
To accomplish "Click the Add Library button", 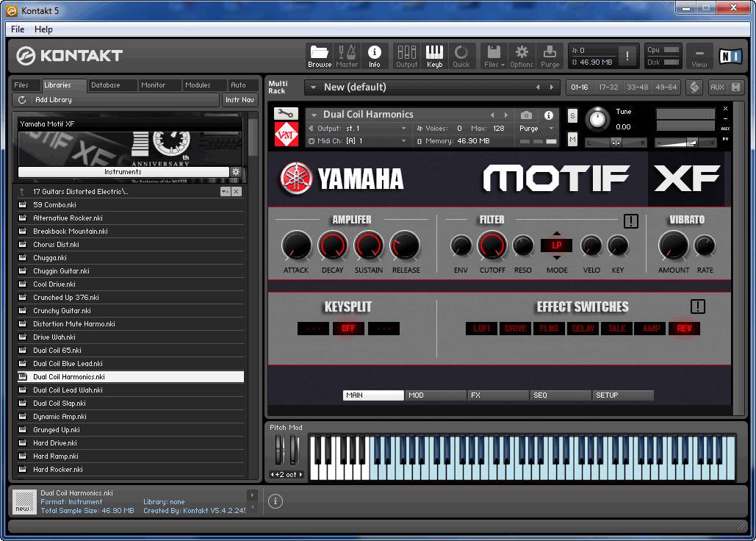I will pyautogui.click(x=116, y=100).
